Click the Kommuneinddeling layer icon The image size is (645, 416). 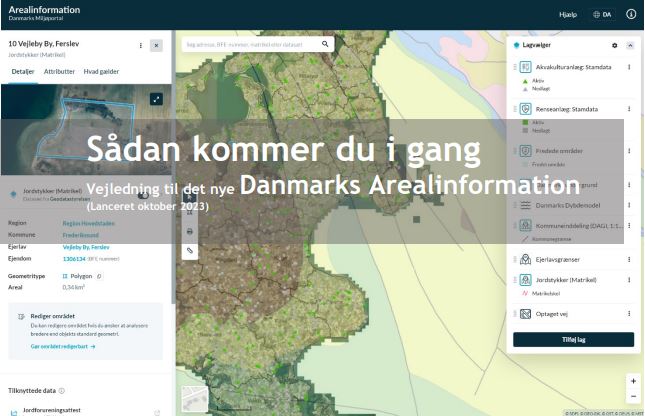[x=525, y=225]
